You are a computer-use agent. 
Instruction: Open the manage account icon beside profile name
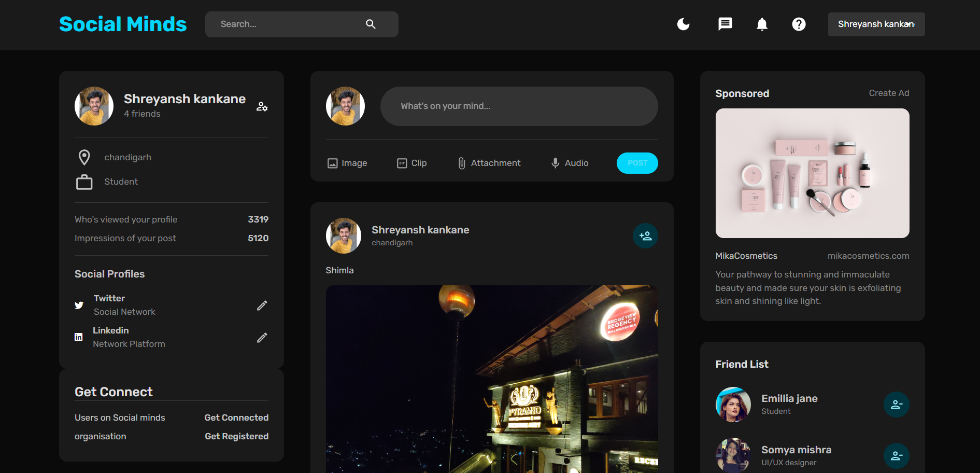[x=262, y=106]
